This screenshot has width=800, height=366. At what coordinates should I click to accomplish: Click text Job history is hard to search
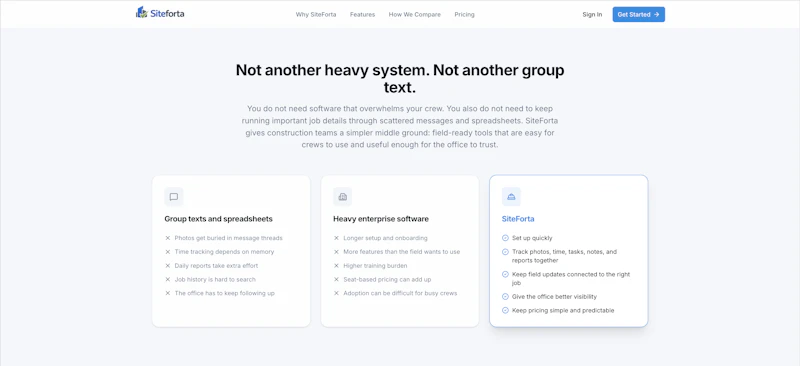click(215, 279)
